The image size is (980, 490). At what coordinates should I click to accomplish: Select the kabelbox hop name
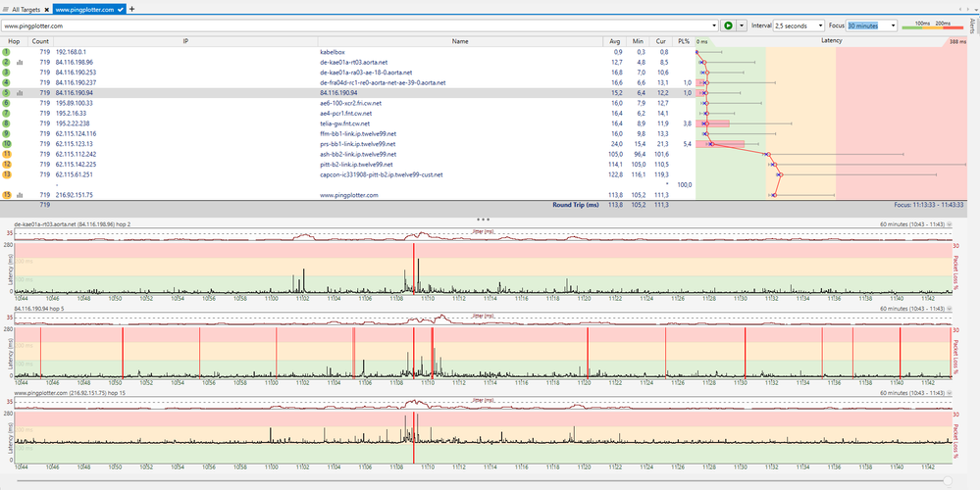point(333,52)
